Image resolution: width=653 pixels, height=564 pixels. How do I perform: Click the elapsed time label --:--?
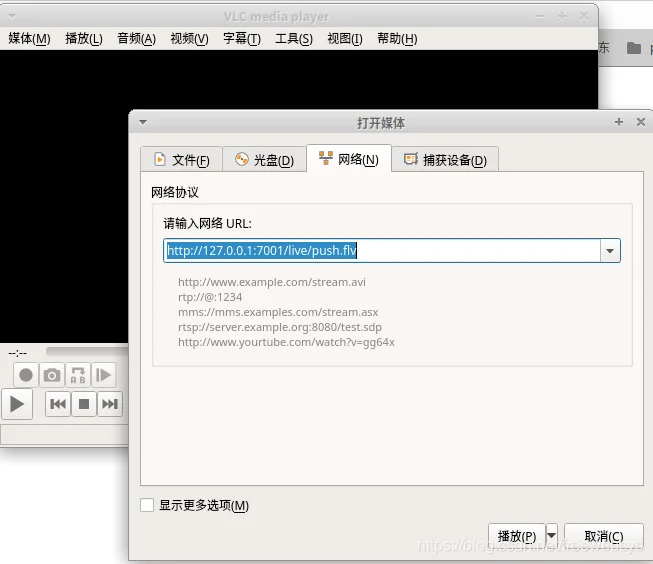click(17, 353)
